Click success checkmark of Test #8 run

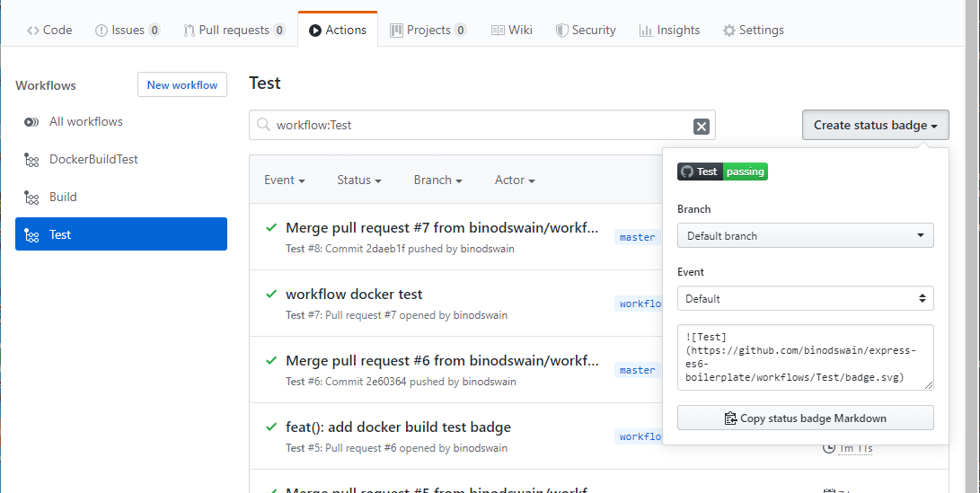pos(271,227)
